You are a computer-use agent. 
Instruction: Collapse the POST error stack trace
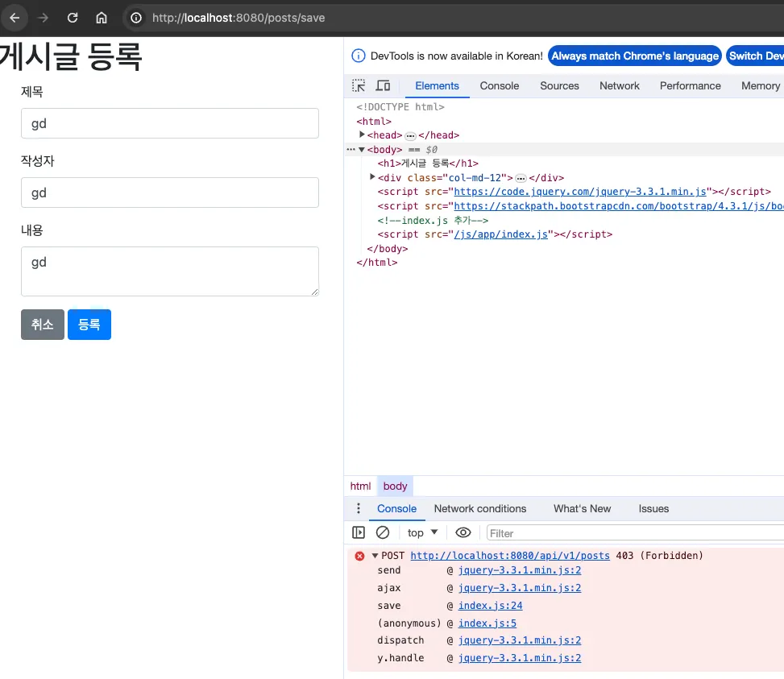tap(375, 556)
